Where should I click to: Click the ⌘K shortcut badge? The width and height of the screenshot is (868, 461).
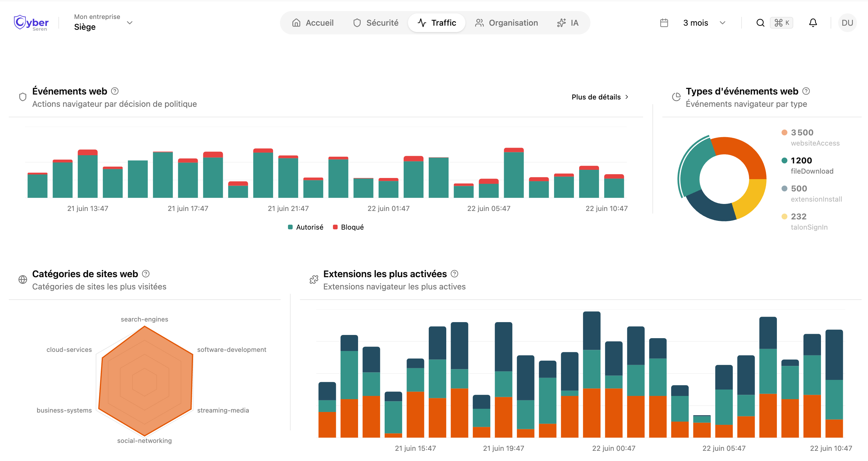[781, 23]
